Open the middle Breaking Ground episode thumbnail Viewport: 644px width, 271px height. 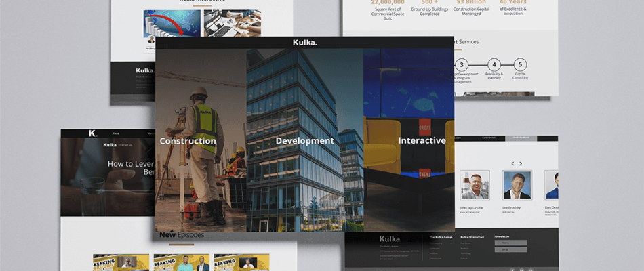[x=181, y=262]
